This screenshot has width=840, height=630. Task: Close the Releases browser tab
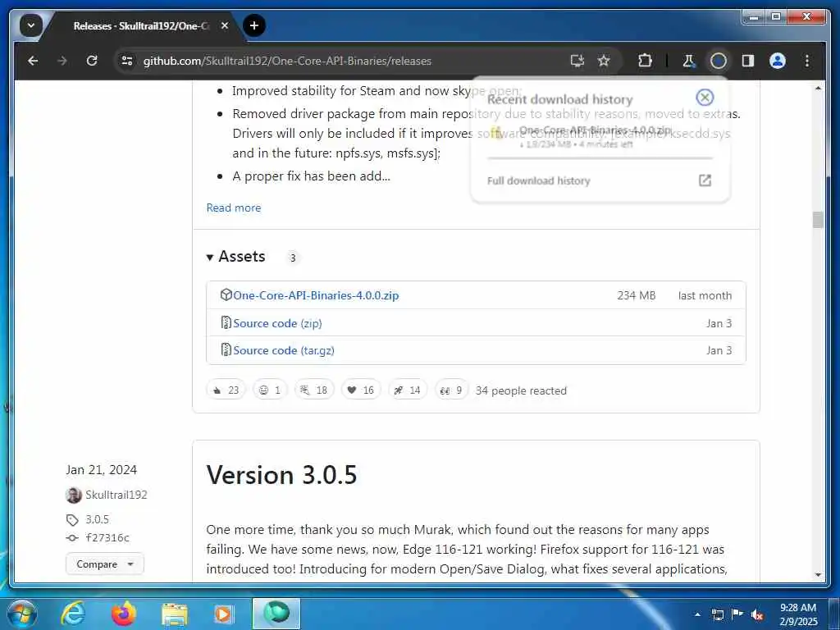[x=225, y=25]
